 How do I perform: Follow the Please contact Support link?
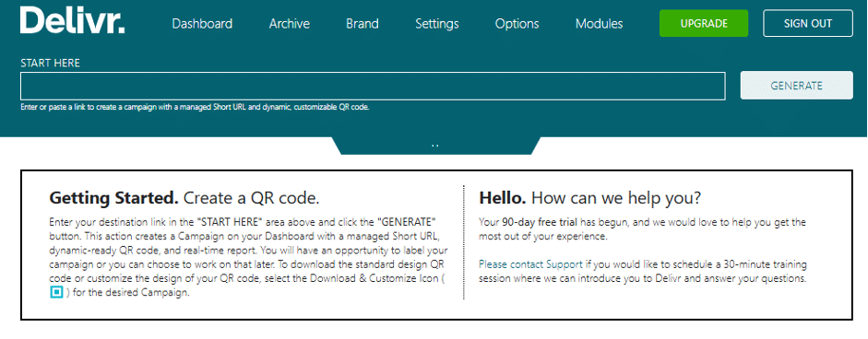pyautogui.click(x=530, y=263)
